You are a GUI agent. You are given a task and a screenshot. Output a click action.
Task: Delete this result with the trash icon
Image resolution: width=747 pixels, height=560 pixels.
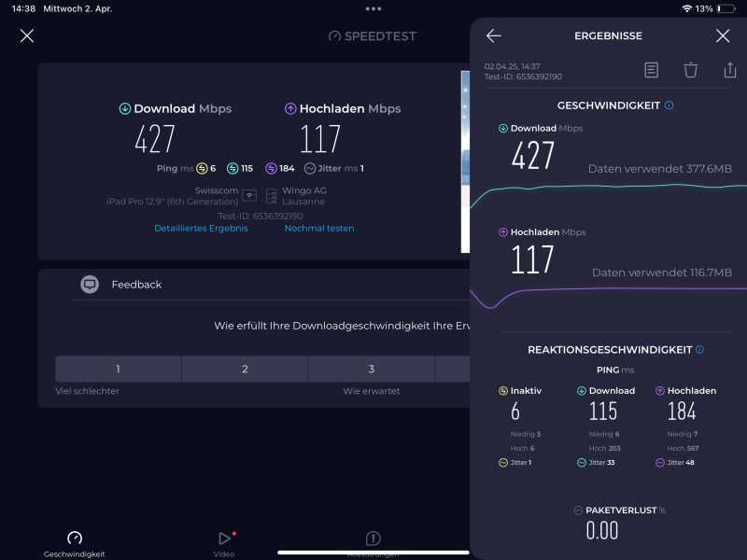pyautogui.click(x=691, y=70)
